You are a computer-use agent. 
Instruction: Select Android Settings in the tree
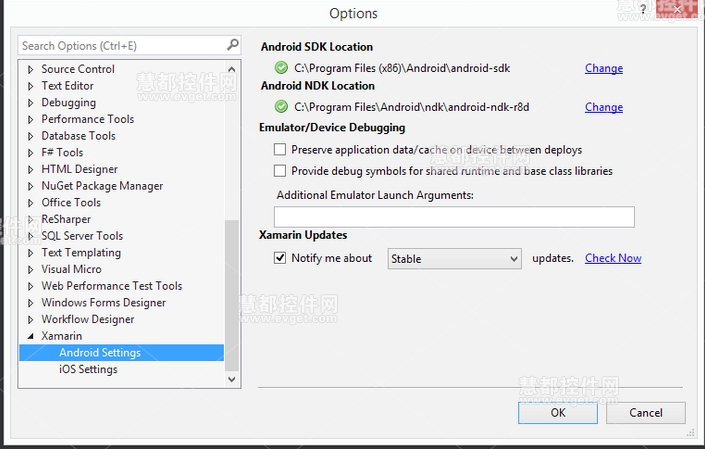point(121,352)
